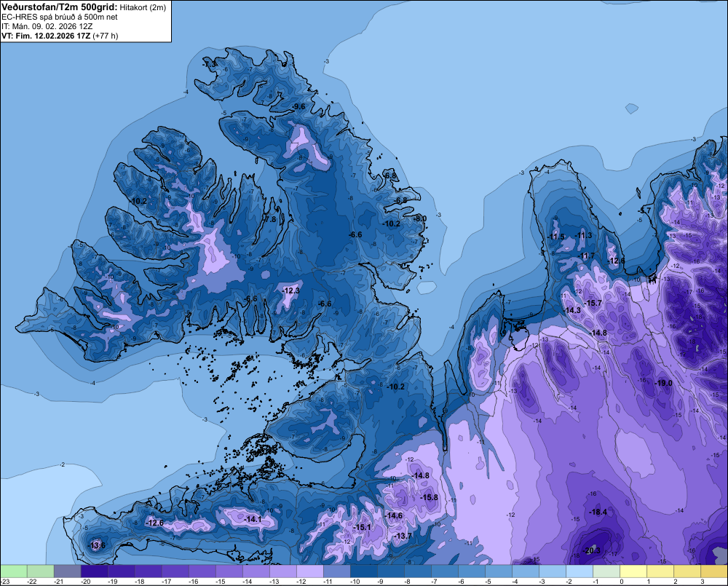Image resolution: width=728 pixels, height=586 pixels.
Task: Select the green legend swatch above -22
Action: 41,571
